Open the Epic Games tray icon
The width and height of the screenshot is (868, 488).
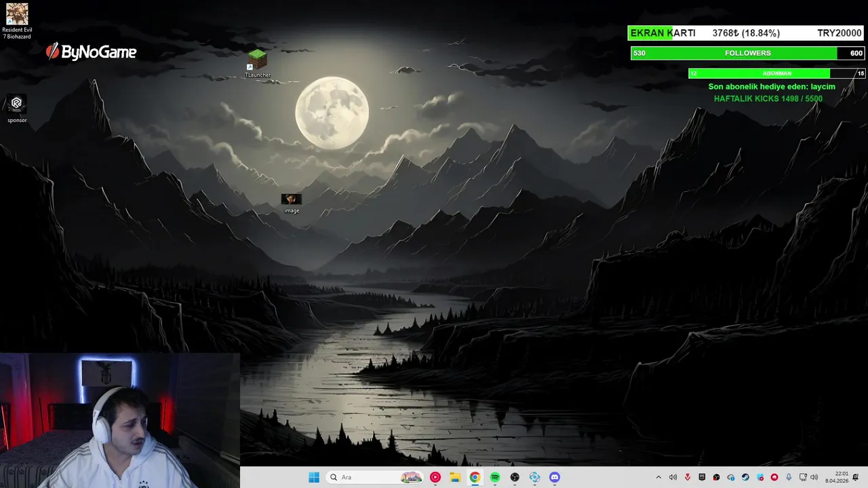point(702,477)
